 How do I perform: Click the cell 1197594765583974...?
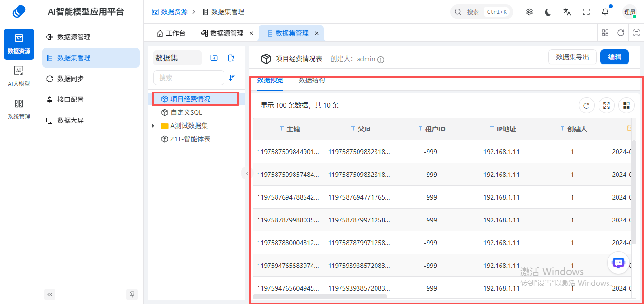[288, 266]
